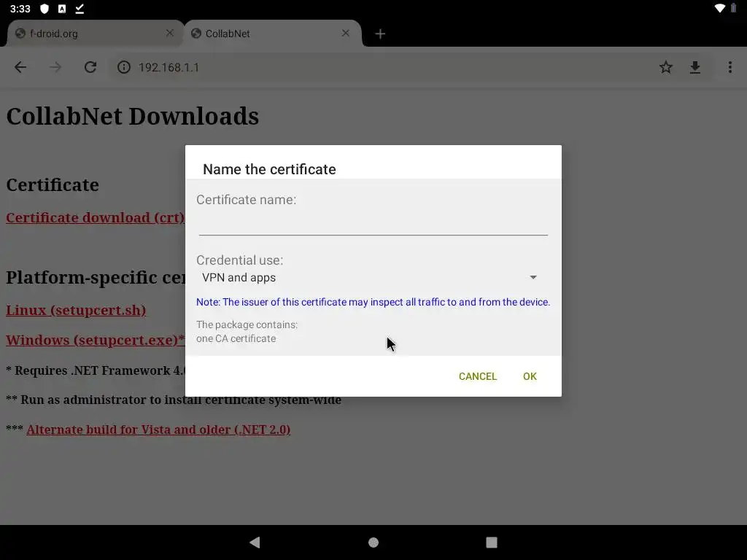This screenshot has width=747, height=560.
Task: Click the 'A' keyboard icon in status bar
Action: [62, 9]
